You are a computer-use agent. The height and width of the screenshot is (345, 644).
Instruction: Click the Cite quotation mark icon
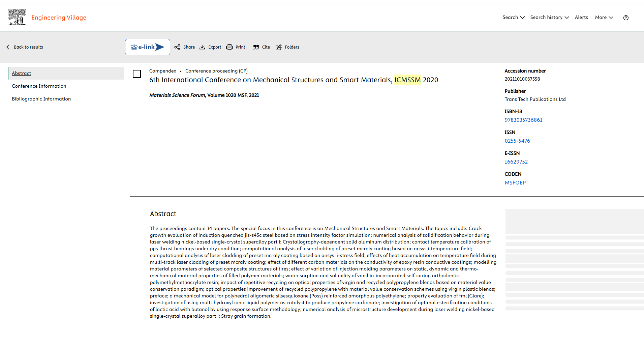(256, 47)
